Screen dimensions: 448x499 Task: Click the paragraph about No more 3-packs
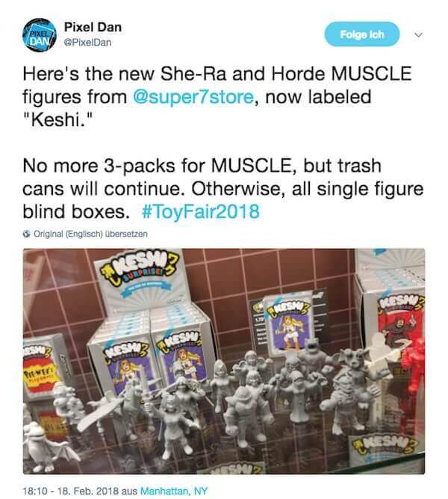pos(223,188)
